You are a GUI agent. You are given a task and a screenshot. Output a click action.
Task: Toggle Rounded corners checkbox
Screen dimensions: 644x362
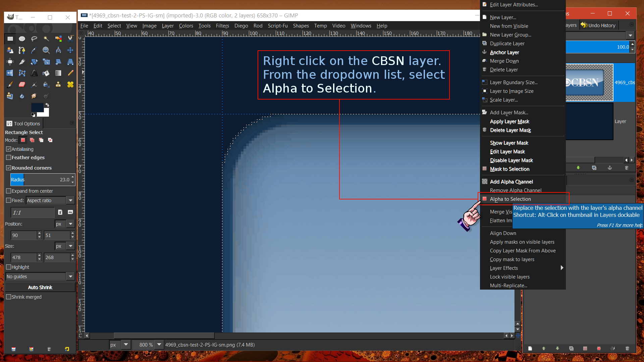click(x=9, y=168)
